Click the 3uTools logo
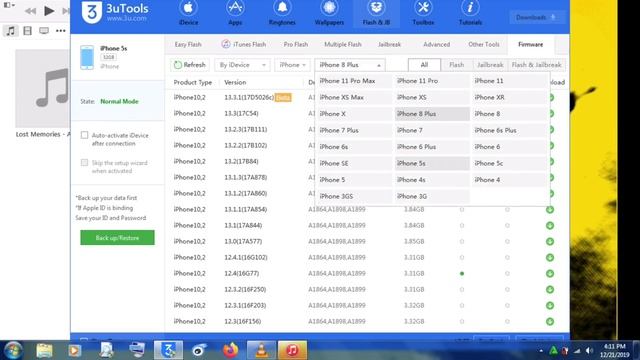Screen dimensions: 640x360 [x=115, y=12]
